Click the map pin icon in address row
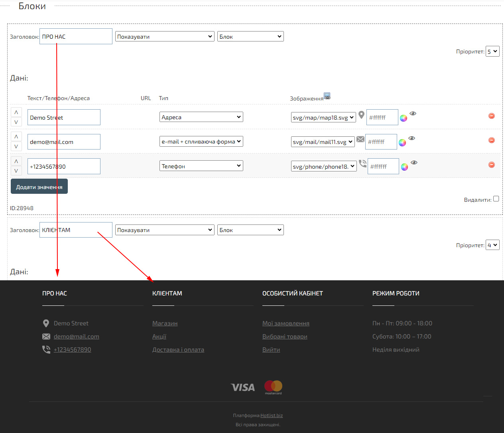 [361, 115]
